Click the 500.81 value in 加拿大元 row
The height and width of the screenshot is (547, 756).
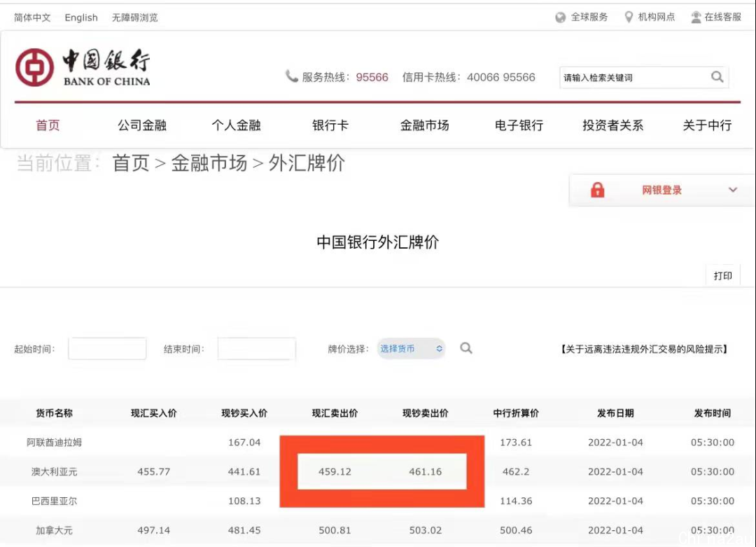click(335, 530)
